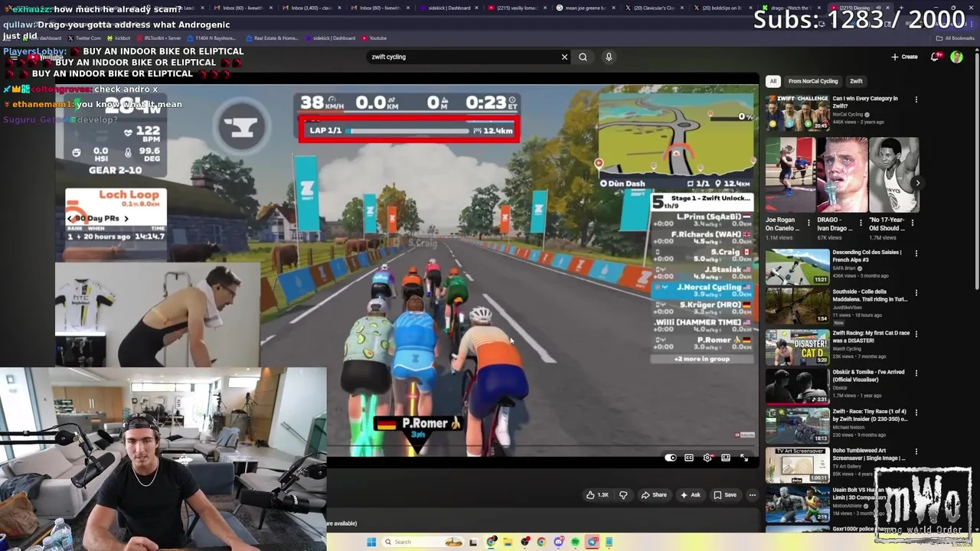Toggle autoplay switch in player
980x551 pixels.
pyautogui.click(x=671, y=458)
